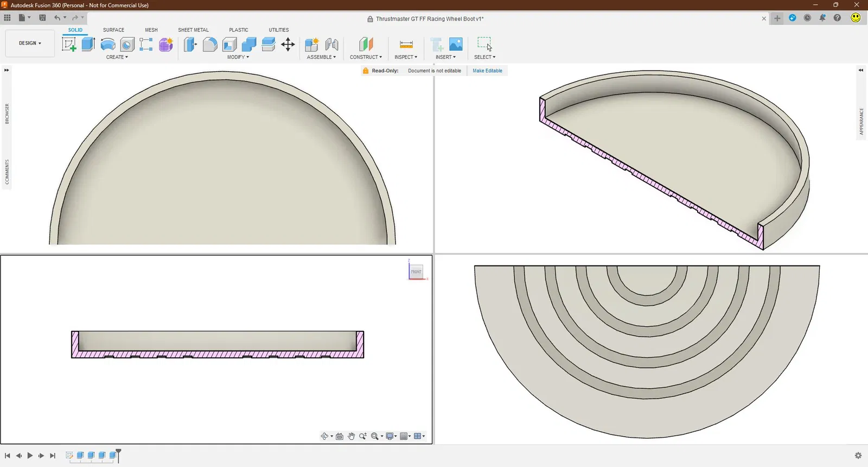Expand the MODIFY dropdown menu
Image resolution: width=868 pixels, height=467 pixels.
click(x=238, y=57)
